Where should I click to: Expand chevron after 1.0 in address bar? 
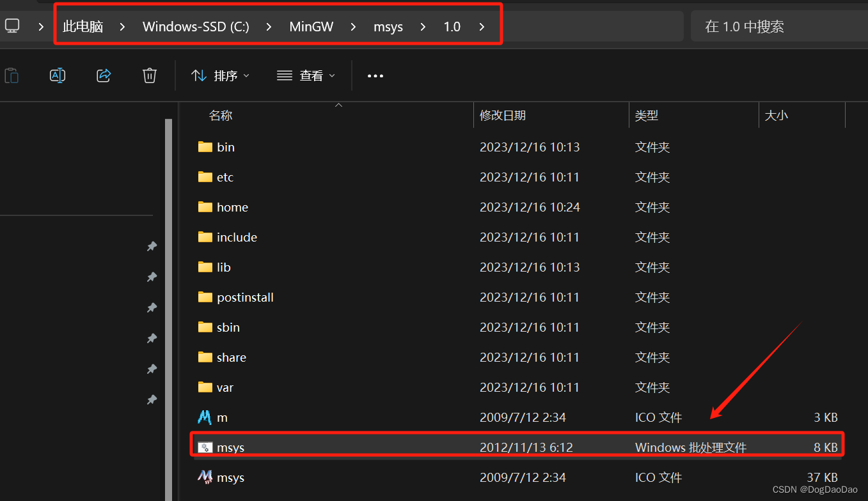(482, 27)
